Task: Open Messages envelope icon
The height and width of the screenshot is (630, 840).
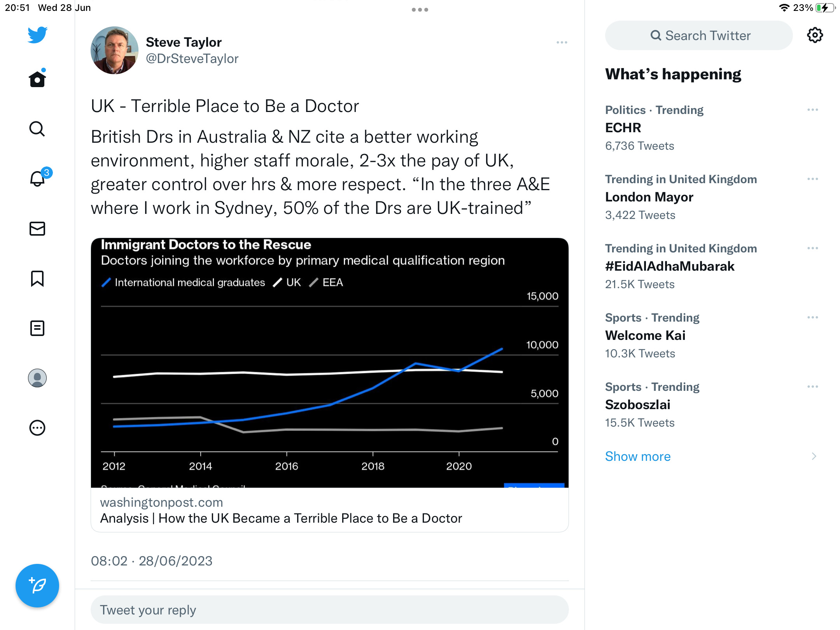Action: click(x=37, y=229)
